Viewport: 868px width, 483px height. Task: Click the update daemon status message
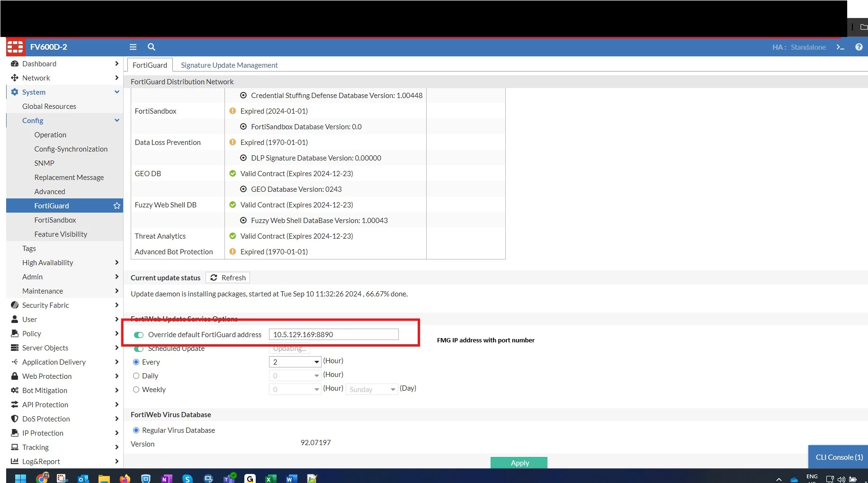pyautogui.click(x=269, y=294)
